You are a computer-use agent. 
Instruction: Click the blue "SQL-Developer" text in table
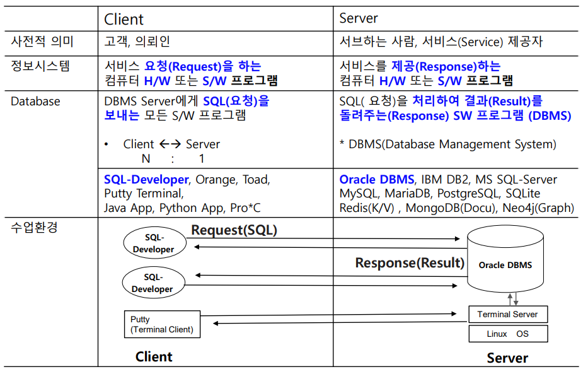coord(146,179)
